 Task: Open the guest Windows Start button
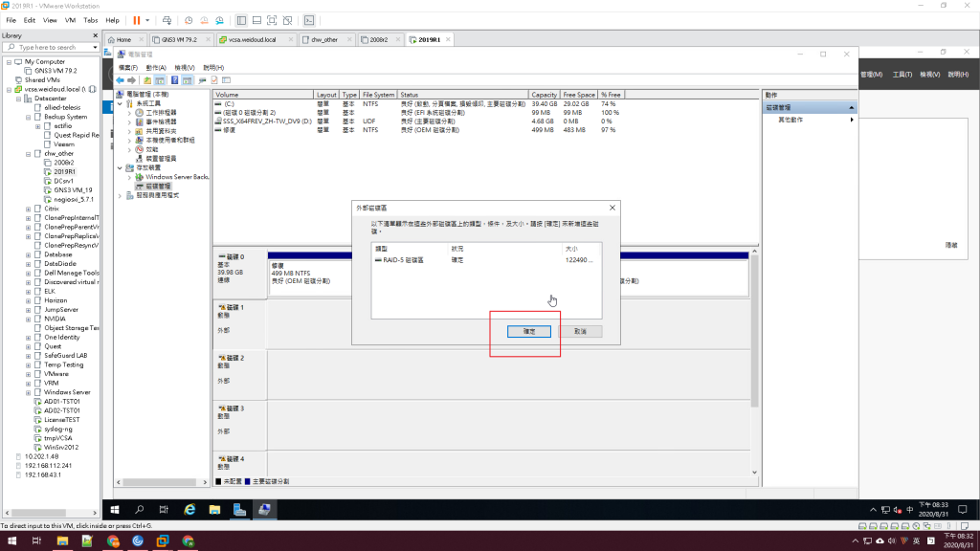click(115, 510)
